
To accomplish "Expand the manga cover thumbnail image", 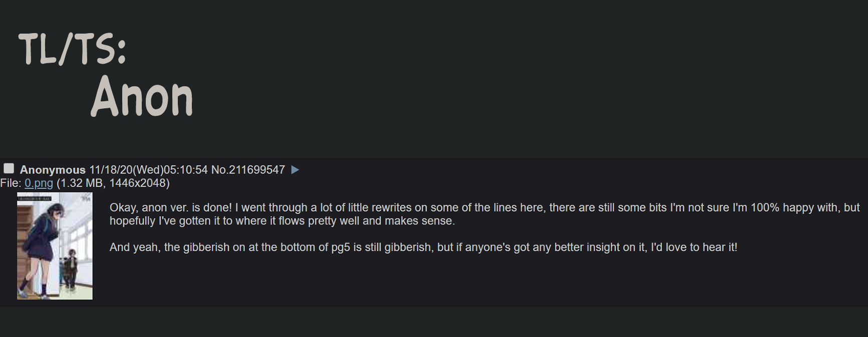I will point(55,246).
